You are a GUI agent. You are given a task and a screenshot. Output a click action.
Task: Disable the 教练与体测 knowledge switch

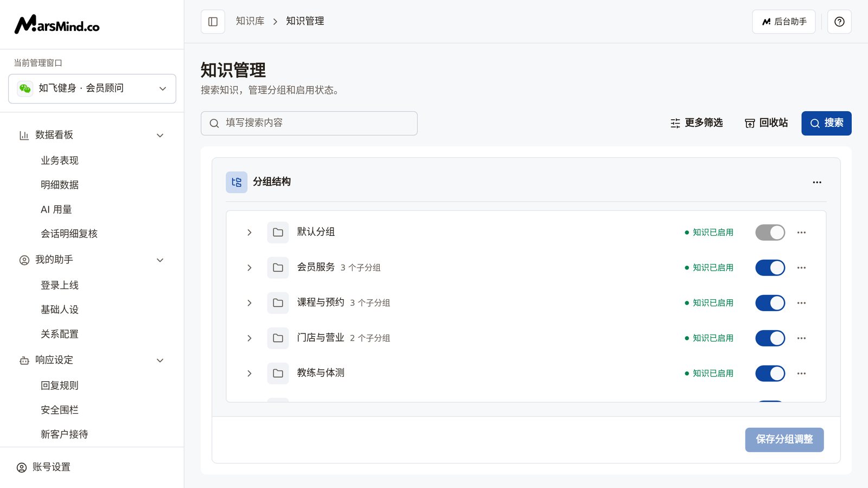(770, 374)
